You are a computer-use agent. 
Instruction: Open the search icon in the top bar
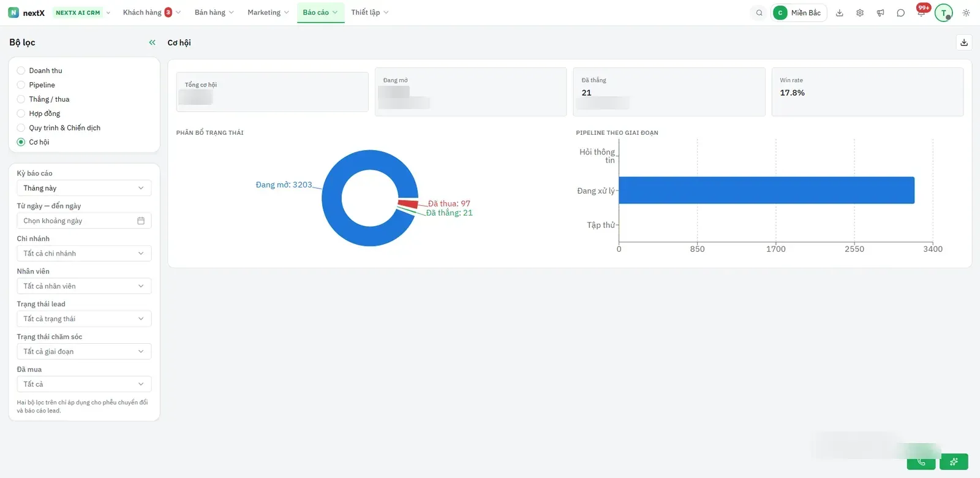759,13
